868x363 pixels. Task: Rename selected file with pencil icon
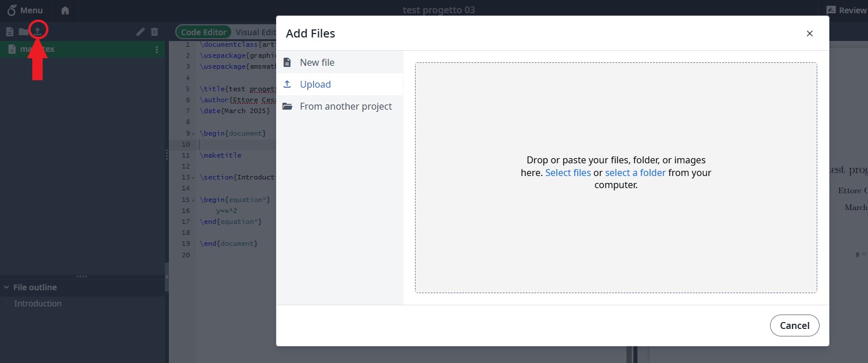pos(140,32)
